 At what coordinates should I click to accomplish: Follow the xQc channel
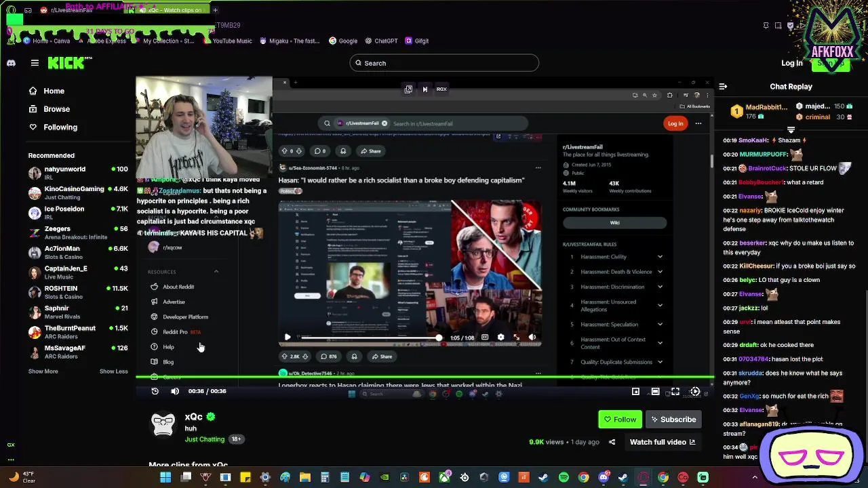(620, 420)
